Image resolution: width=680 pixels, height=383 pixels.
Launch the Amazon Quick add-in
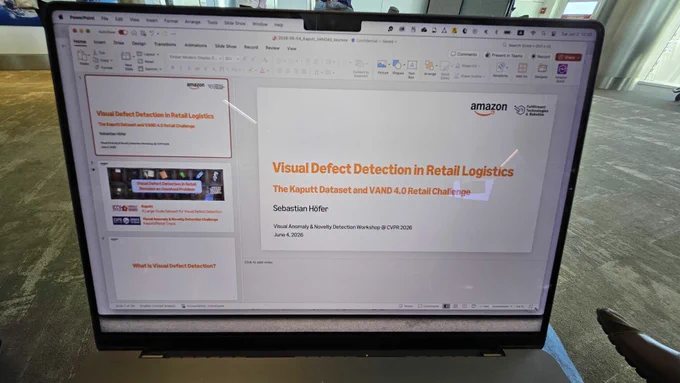(x=562, y=72)
